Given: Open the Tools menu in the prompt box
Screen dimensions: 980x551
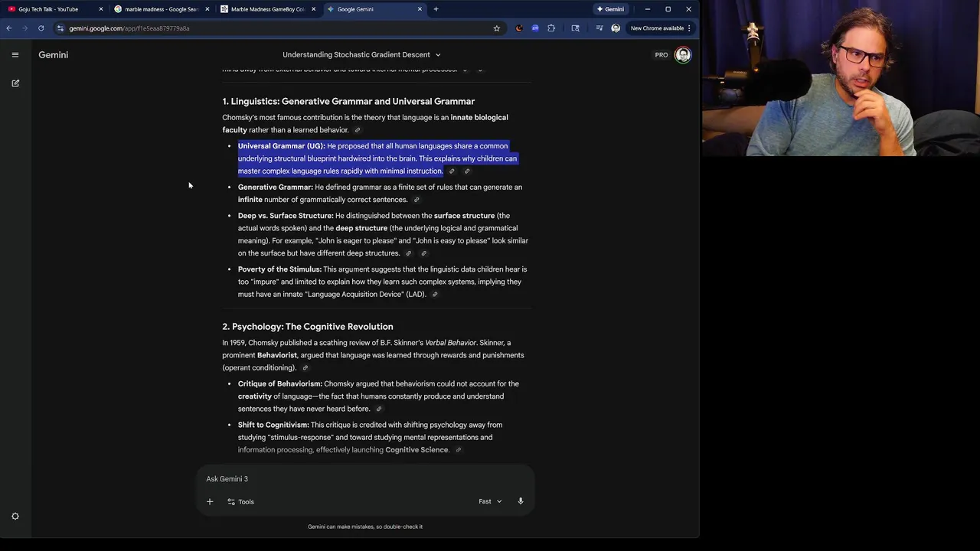Looking at the screenshot, I should coord(240,501).
